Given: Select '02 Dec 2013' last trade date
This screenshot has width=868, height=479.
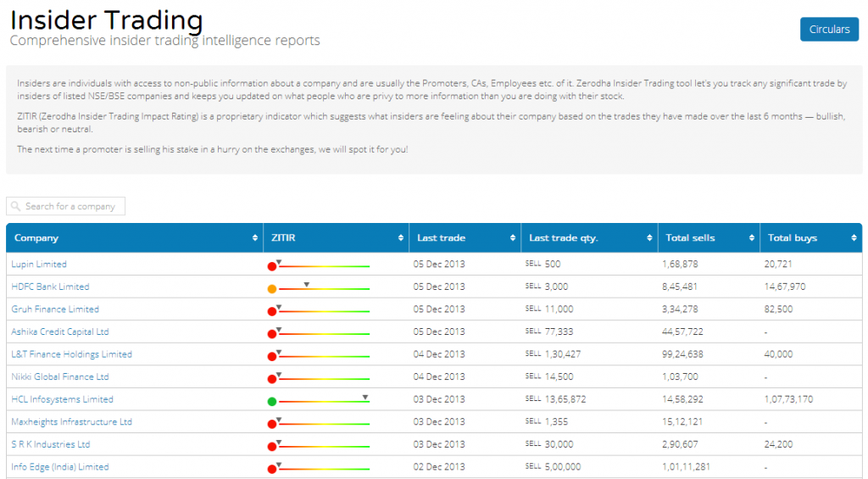Looking at the screenshot, I should pos(439,467).
